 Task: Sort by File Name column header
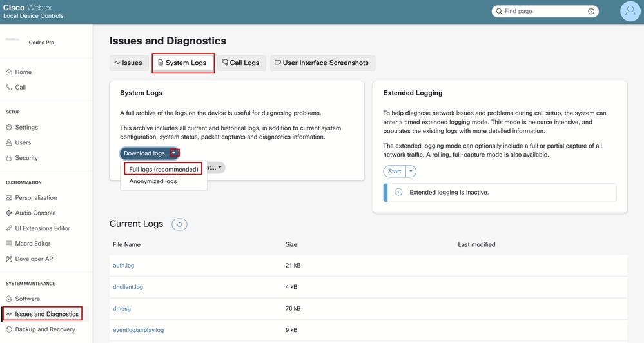pyautogui.click(x=126, y=244)
